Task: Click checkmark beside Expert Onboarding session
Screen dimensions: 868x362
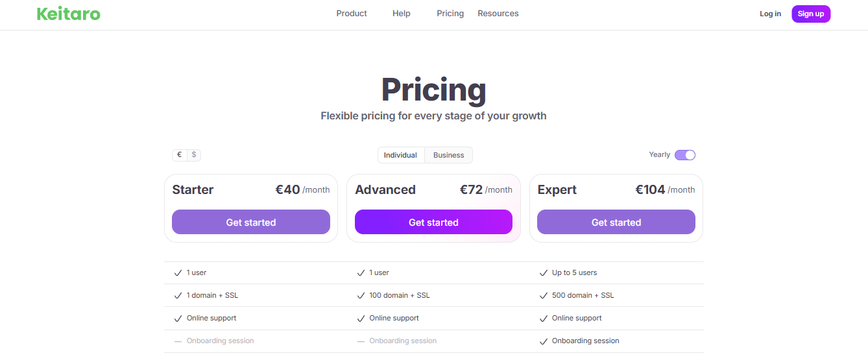Action: pyautogui.click(x=544, y=341)
